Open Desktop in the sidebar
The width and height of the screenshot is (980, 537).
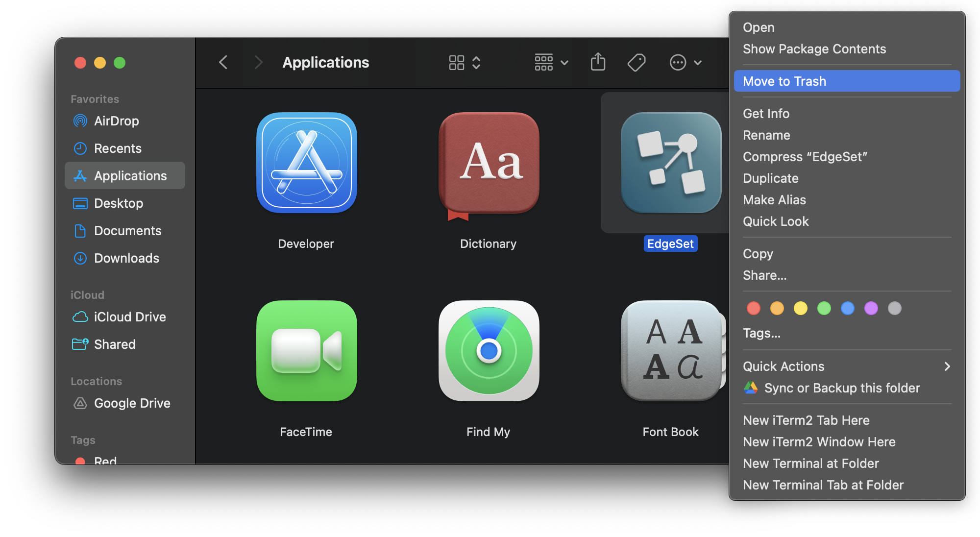tap(125, 203)
